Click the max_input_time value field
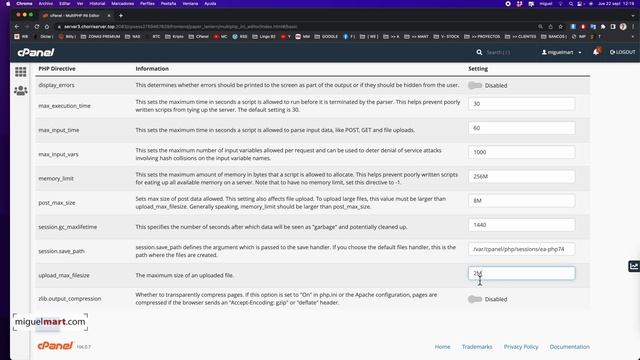The height and width of the screenshot is (360, 640). (x=522, y=128)
